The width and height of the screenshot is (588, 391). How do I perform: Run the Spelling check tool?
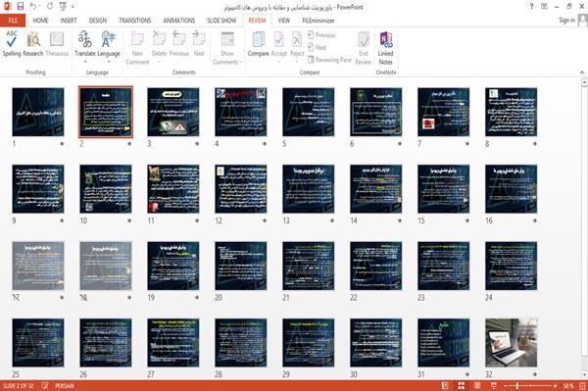pyautogui.click(x=12, y=43)
